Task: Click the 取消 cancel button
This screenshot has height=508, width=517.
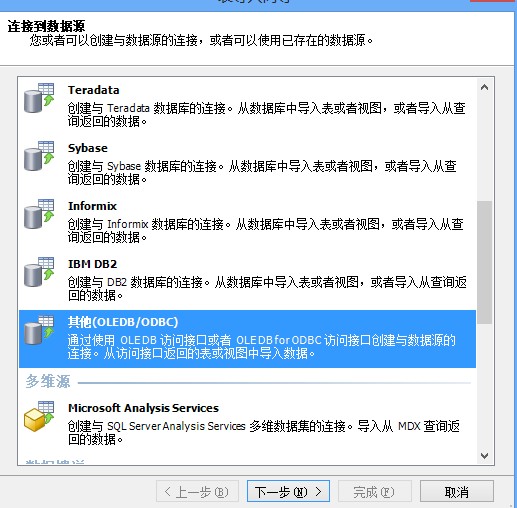Action: [457, 491]
